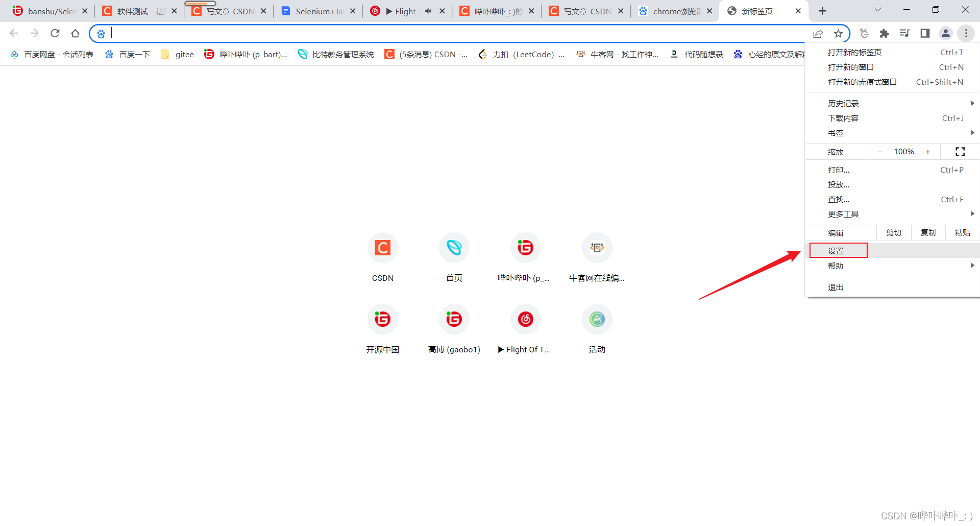Click the share page icon in address bar
The height and width of the screenshot is (526, 980).
(x=818, y=33)
